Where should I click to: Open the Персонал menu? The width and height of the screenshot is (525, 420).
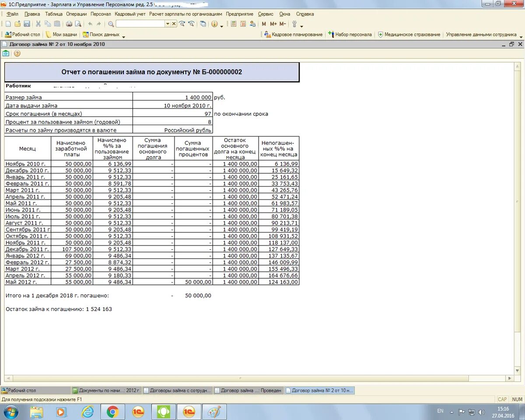tap(101, 14)
